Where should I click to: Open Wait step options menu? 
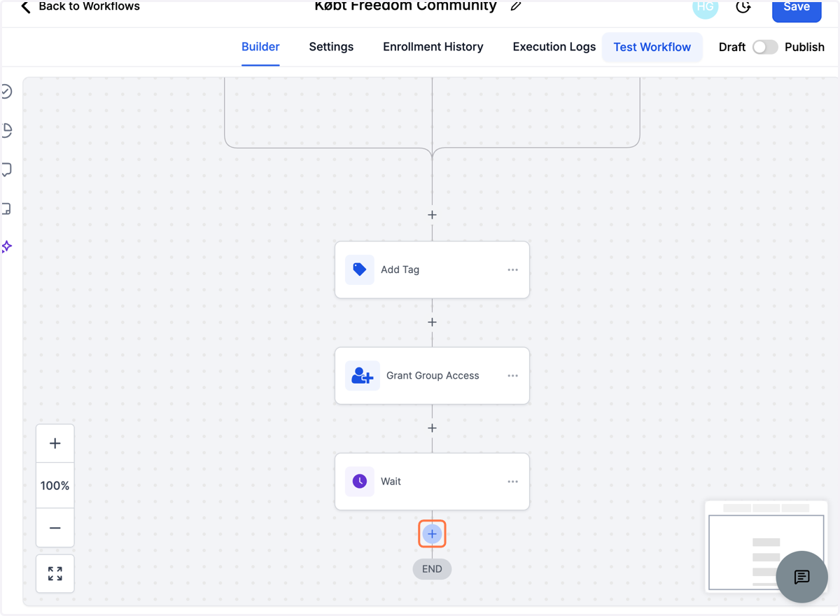[512, 482]
